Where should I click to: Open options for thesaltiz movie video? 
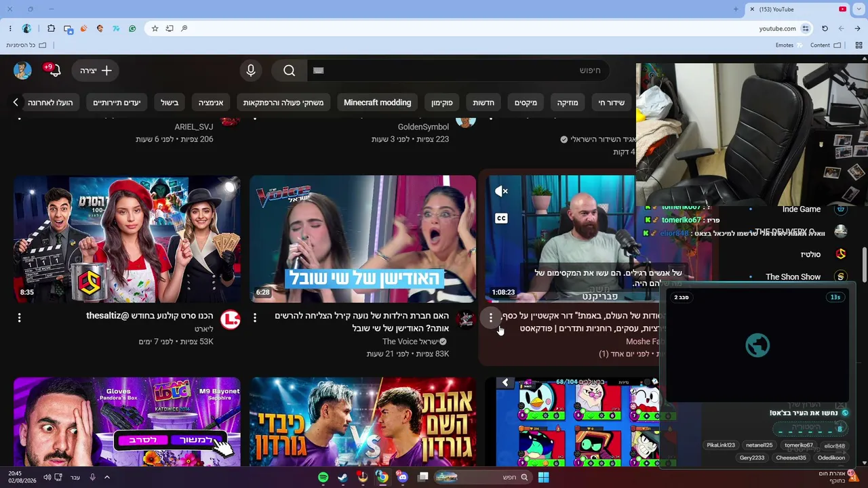tap(19, 317)
